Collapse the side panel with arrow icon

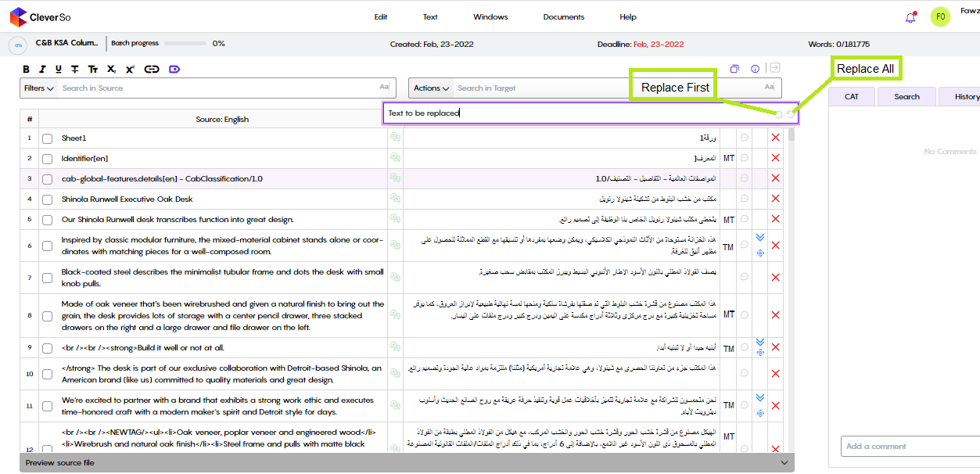click(x=774, y=68)
